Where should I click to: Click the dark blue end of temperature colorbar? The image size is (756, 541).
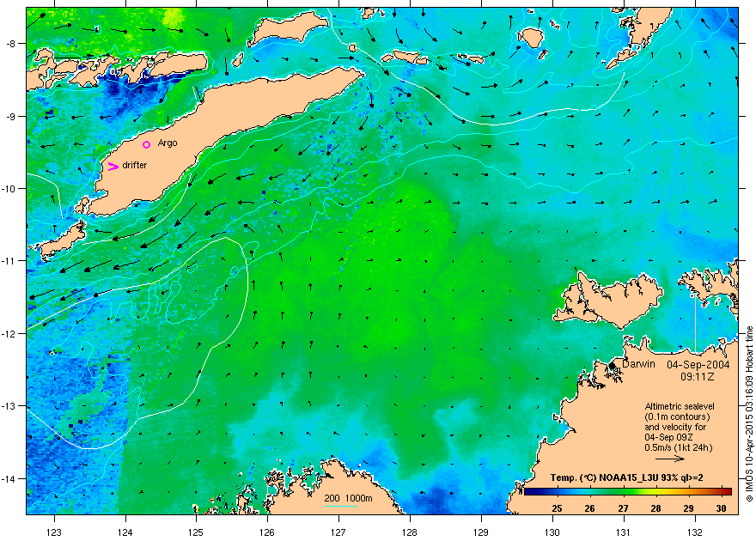pos(530,492)
